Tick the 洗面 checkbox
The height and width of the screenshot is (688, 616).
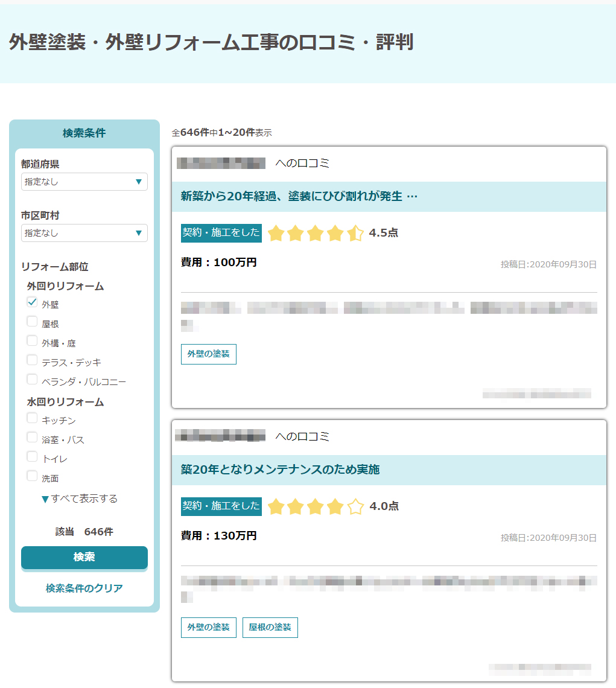[33, 476]
